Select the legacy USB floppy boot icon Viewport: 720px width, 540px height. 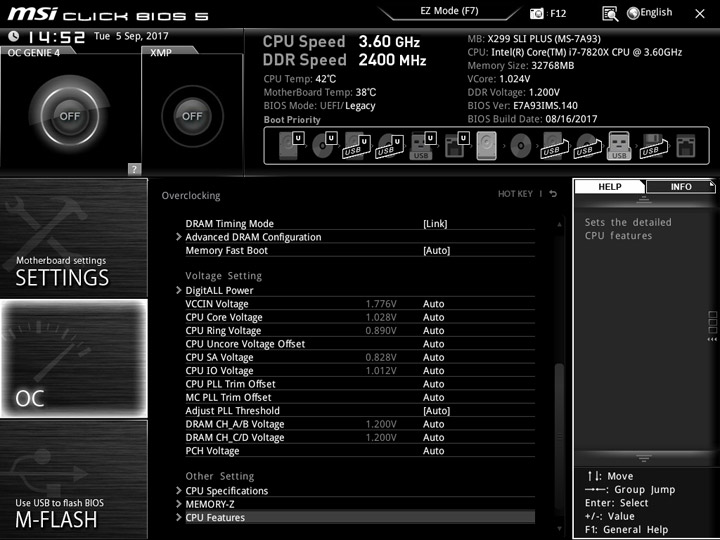654,146
